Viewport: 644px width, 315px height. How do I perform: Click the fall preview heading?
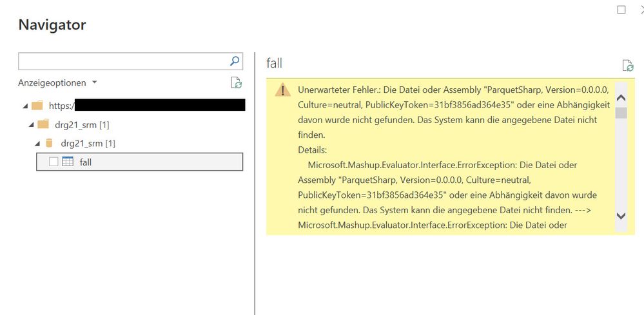click(274, 63)
